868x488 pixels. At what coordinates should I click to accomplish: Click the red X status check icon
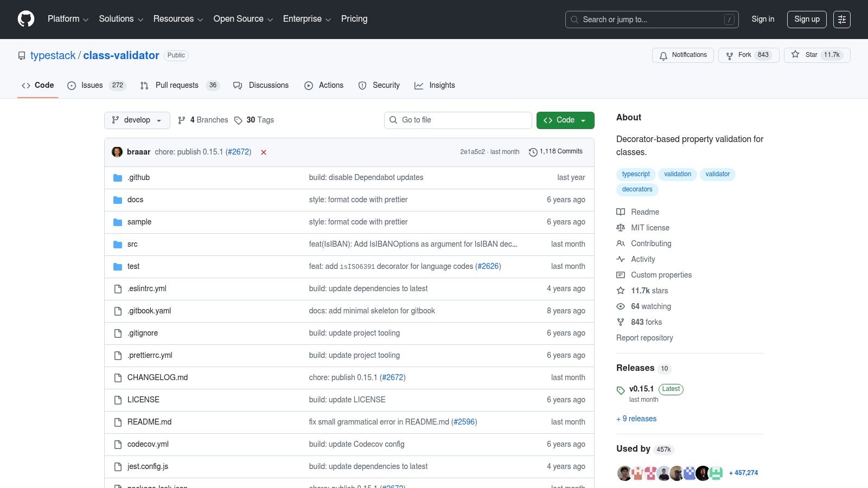click(264, 152)
